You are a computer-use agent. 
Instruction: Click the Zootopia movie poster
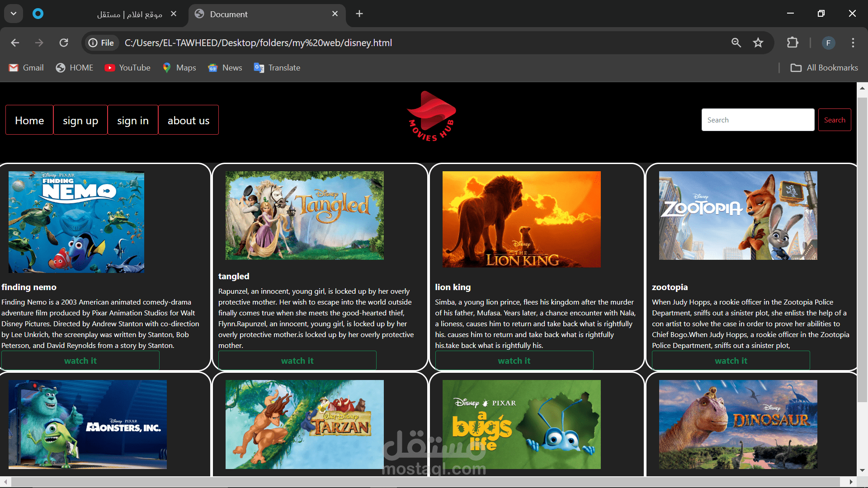pos(738,216)
